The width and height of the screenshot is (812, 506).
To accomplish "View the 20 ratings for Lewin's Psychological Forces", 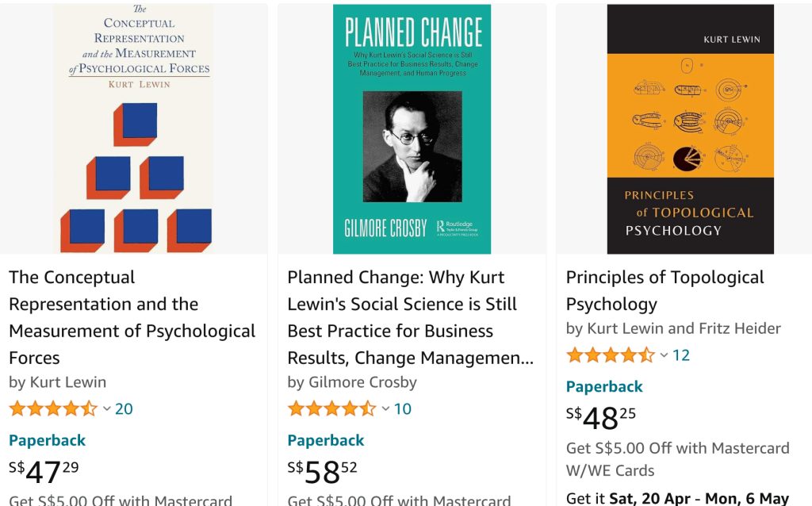I will coord(124,409).
